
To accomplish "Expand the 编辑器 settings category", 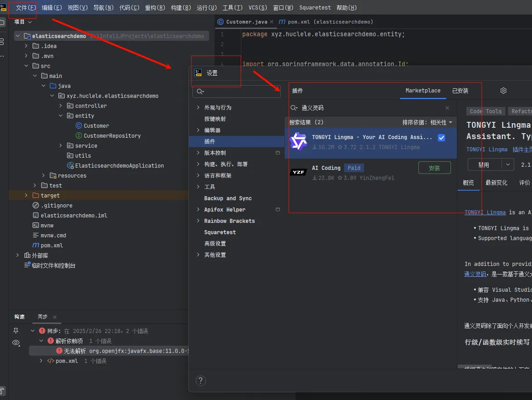I will [x=198, y=130].
